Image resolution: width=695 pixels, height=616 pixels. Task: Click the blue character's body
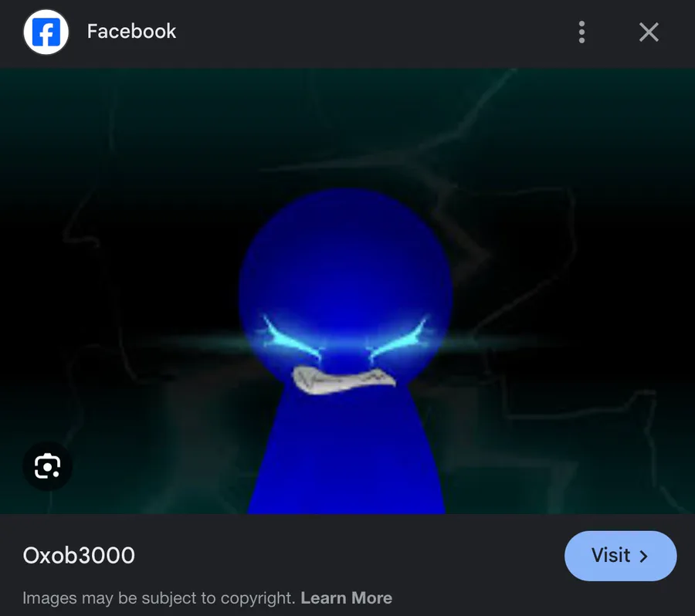346,456
